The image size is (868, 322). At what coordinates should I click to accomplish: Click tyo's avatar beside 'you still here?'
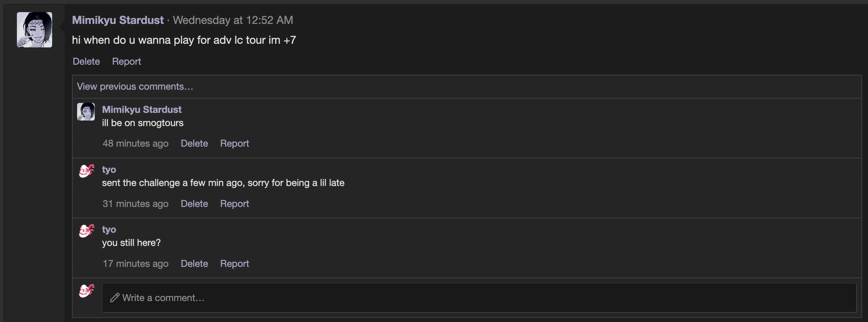point(87,231)
